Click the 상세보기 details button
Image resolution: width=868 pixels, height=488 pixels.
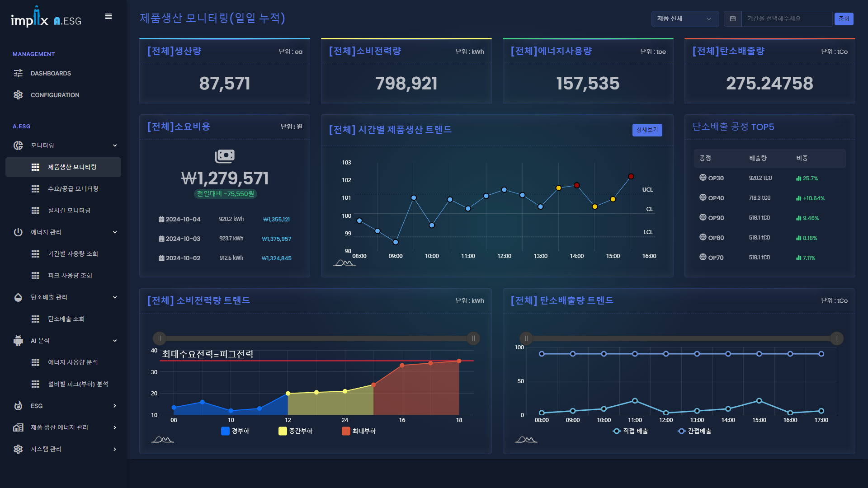pyautogui.click(x=647, y=130)
